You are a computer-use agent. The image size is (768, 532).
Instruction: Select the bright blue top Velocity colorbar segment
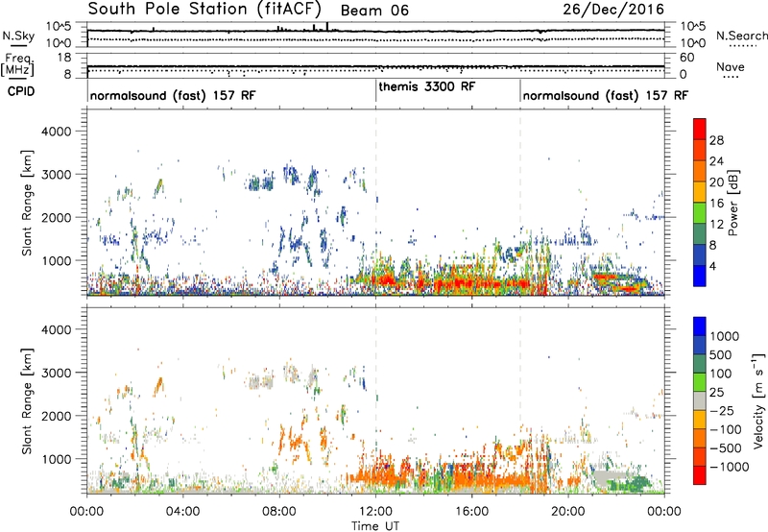(700, 326)
